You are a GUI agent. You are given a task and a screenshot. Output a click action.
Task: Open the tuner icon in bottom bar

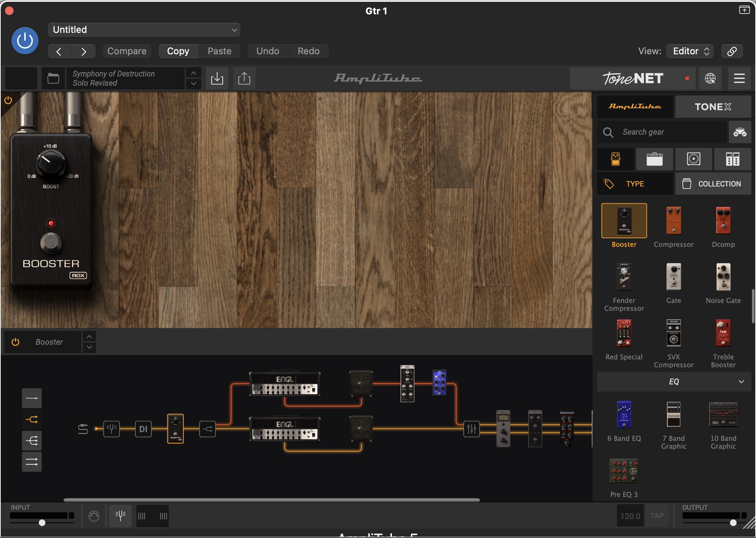[x=120, y=516]
